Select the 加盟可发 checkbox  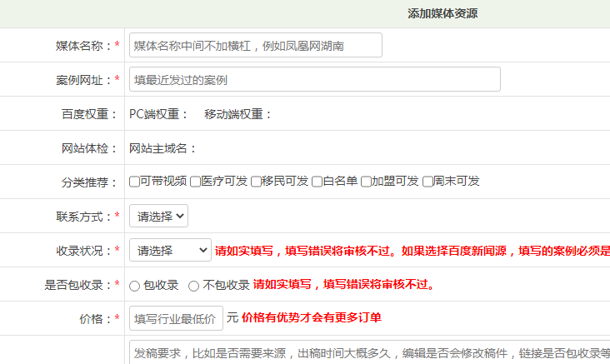pyautogui.click(x=366, y=182)
